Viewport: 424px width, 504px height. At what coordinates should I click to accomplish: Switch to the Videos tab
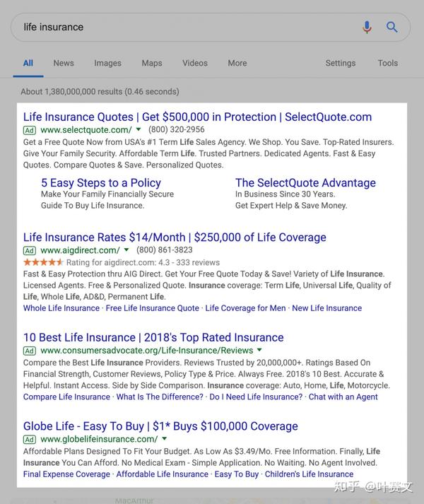point(195,63)
